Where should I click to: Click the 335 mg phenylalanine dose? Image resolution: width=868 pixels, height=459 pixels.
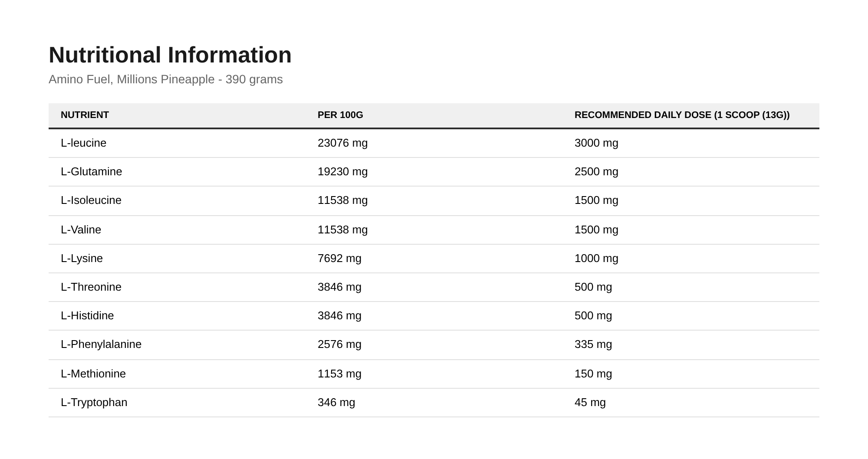tap(593, 344)
